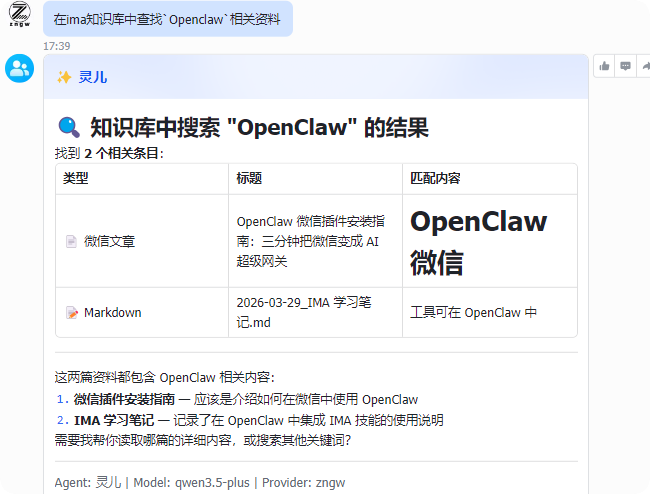
Task: Select the user message about Openclaw
Action: tap(167, 19)
